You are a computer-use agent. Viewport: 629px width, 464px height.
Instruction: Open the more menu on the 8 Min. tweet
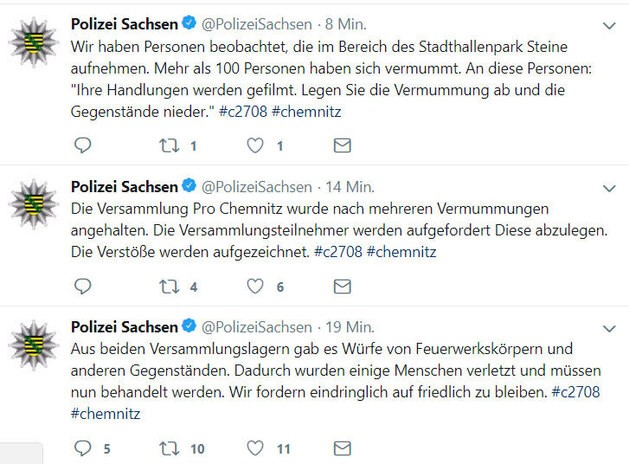(x=609, y=22)
